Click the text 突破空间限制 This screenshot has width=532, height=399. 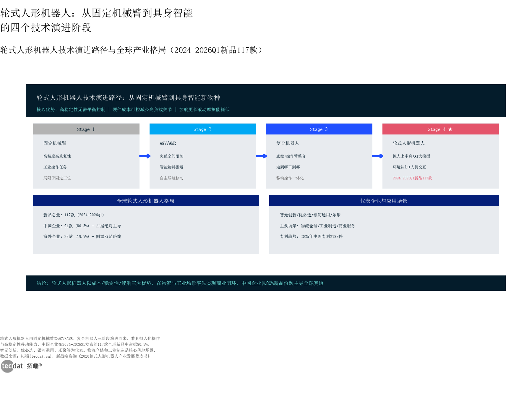172,156
